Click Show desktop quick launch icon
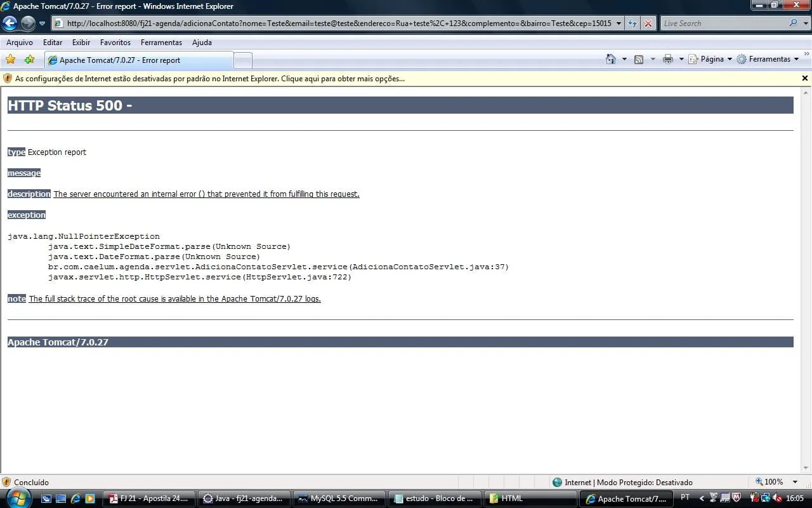The image size is (812, 508). pyautogui.click(x=61, y=498)
